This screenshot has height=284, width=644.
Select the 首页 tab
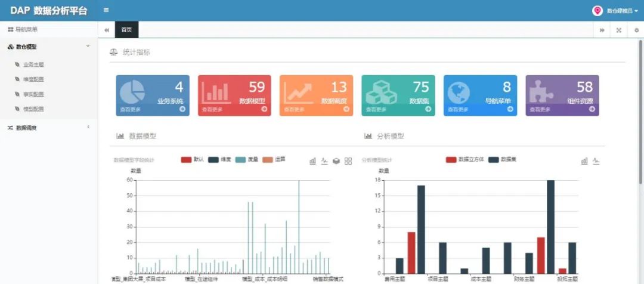[126, 30]
